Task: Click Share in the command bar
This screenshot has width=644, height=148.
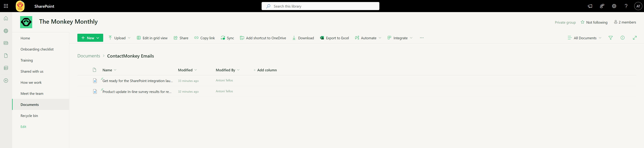Action: coord(181,38)
